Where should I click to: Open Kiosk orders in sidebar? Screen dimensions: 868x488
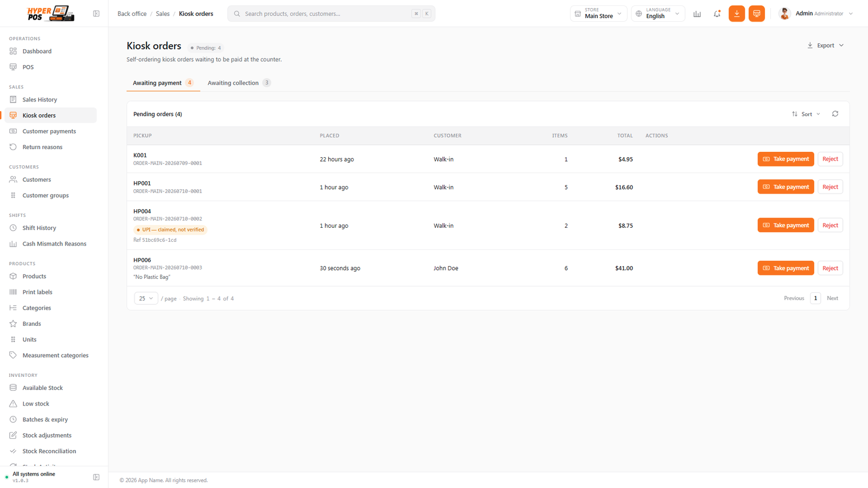(x=51, y=115)
